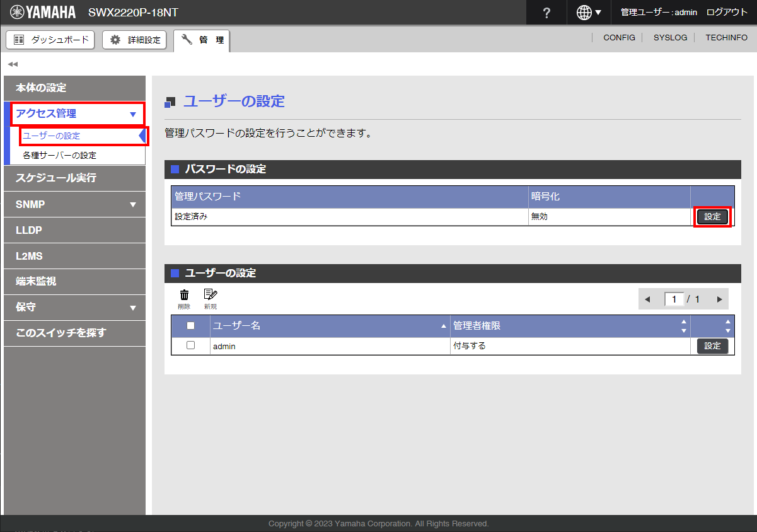Screen dimensions: 757x532
Task: Click the delete trash icon
Action: [184, 295]
